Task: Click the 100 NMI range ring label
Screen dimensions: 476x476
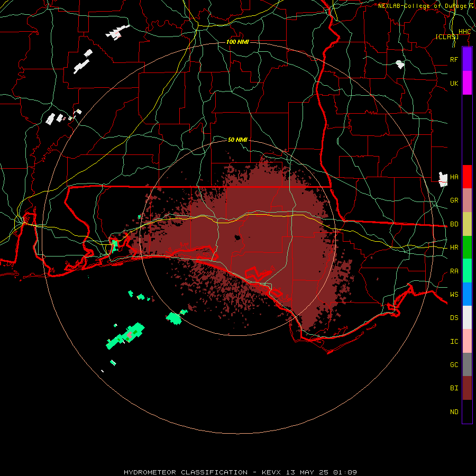Action: pyautogui.click(x=237, y=42)
